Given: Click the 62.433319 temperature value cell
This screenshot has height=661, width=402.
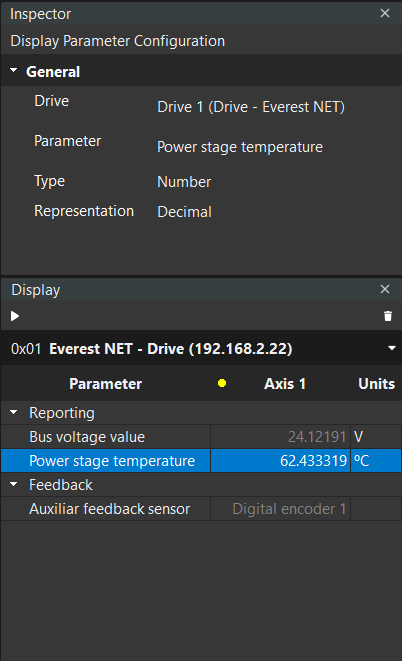Looking at the screenshot, I should tap(280, 461).
